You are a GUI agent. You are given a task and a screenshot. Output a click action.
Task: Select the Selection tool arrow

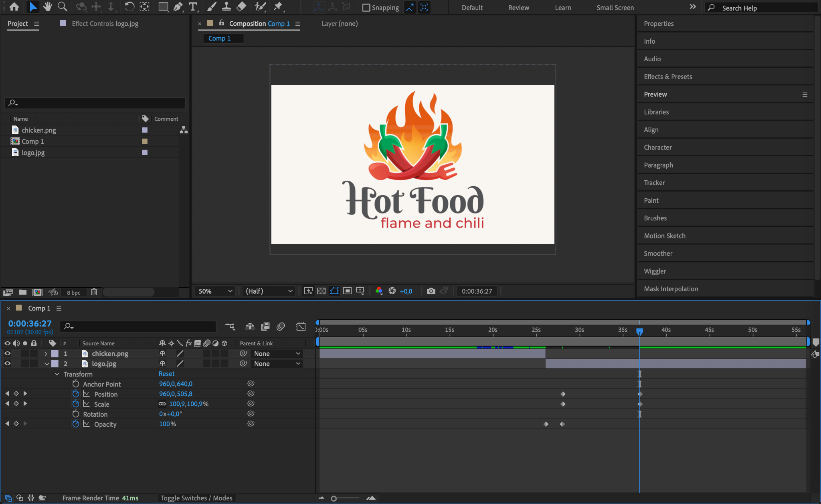click(33, 7)
